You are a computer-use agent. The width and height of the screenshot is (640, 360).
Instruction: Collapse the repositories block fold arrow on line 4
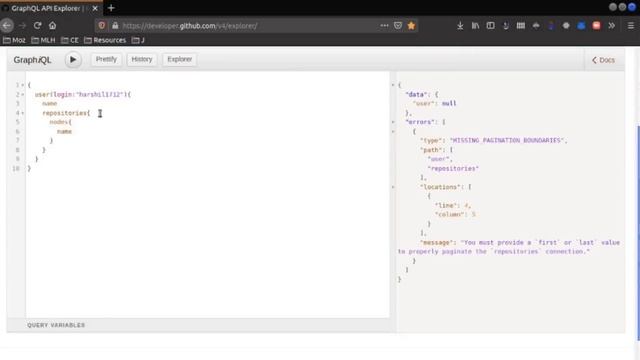(x=22, y=113)
